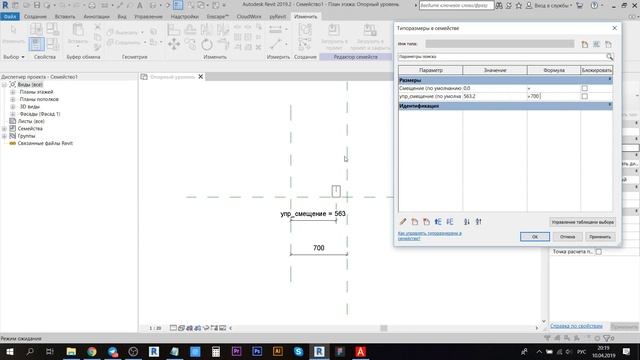Click the Применить button in the dialog

pos(600,237)
